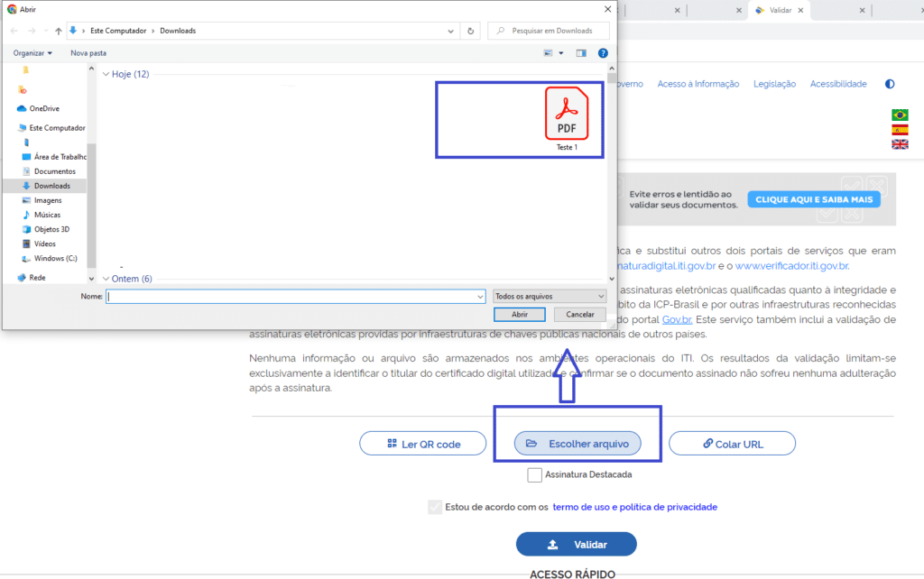Select the United Kingdom flag for English
Image resolution: width=924 pixels, height=579 pixels.
(900, 144)
